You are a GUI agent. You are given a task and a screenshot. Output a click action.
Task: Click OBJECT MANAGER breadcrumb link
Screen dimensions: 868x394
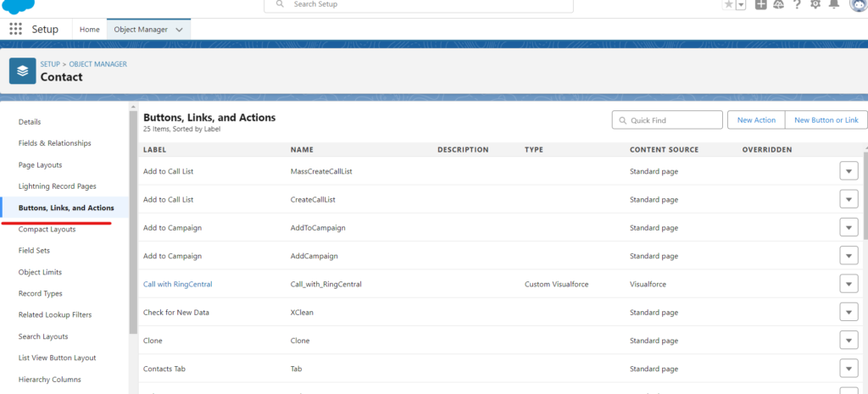tap(98, 64)
